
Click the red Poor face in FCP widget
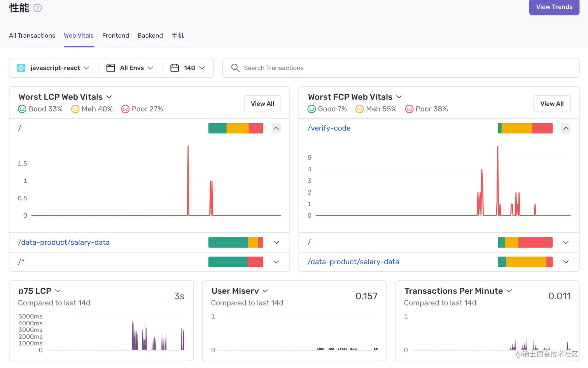[x=409, y=109]
